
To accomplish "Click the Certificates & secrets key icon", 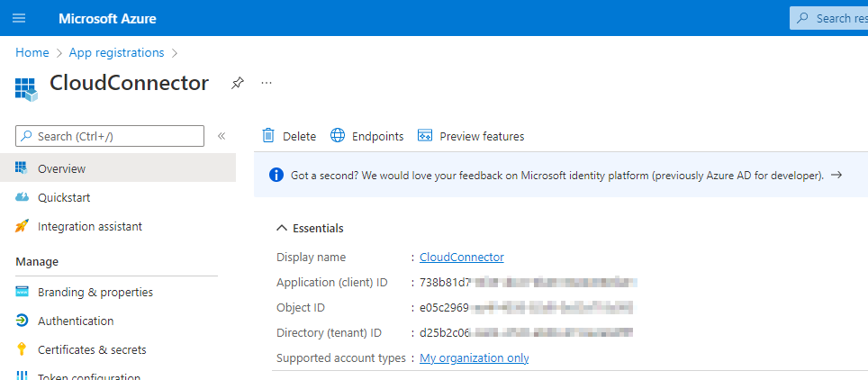I will tap(22, 349).
